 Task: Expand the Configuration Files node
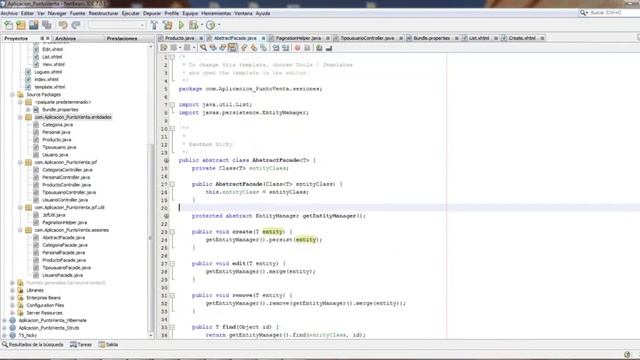(x=12, y=305)
